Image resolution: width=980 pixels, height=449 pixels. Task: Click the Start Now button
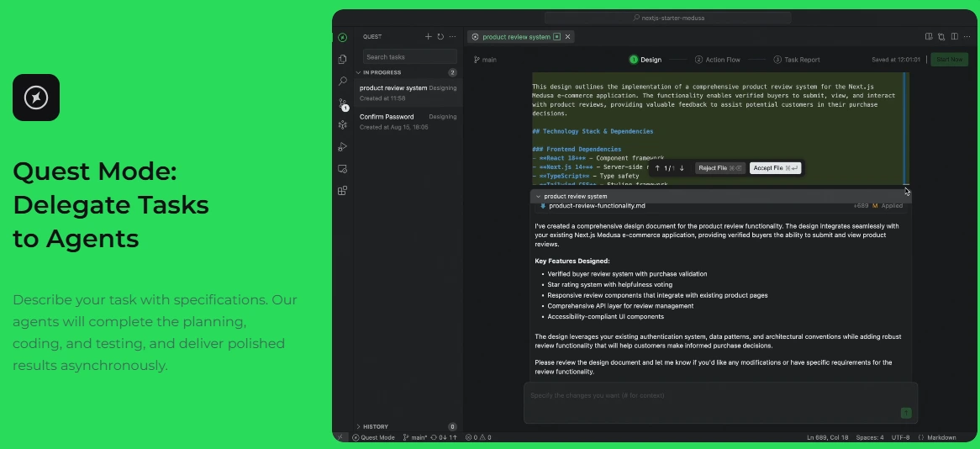click(950, 60)
